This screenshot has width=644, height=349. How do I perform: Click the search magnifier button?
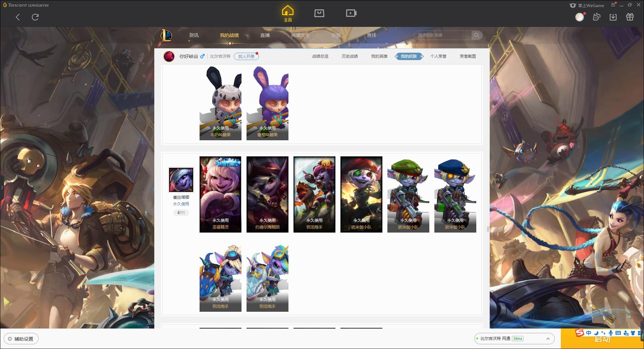click(477, 35)
